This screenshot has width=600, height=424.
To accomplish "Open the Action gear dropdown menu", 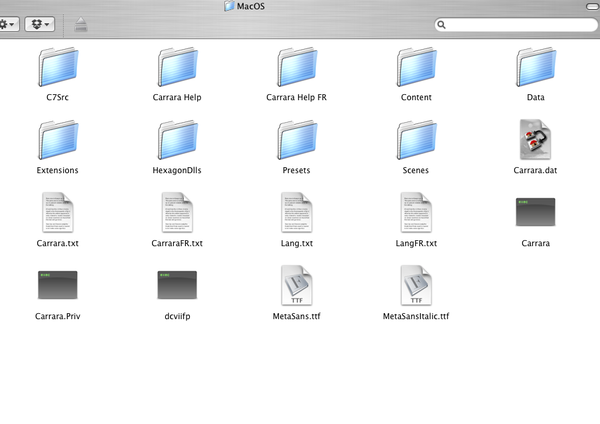I will click(8, 24).
